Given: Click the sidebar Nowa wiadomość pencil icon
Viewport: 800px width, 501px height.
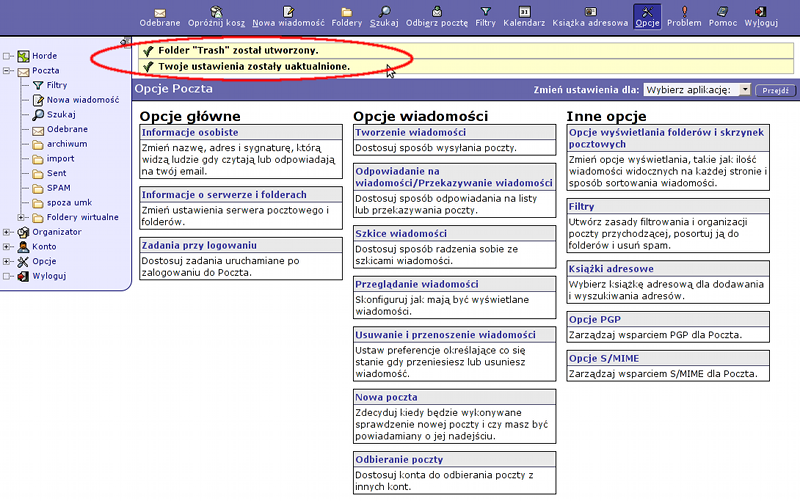Looking at the screenshot, I should tap(38, 101).
